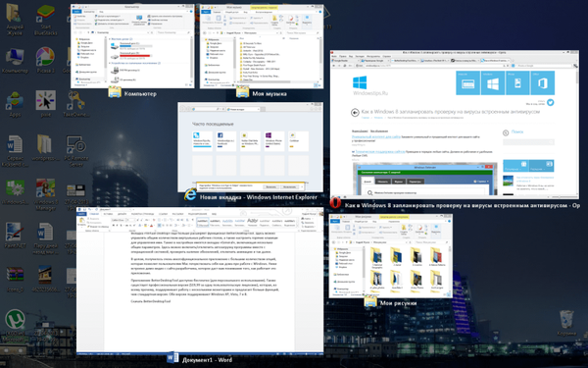This screenshot has width=588, height=368.
Task: Open the Internet Explorer new tab window
Action: pos(250,147)
